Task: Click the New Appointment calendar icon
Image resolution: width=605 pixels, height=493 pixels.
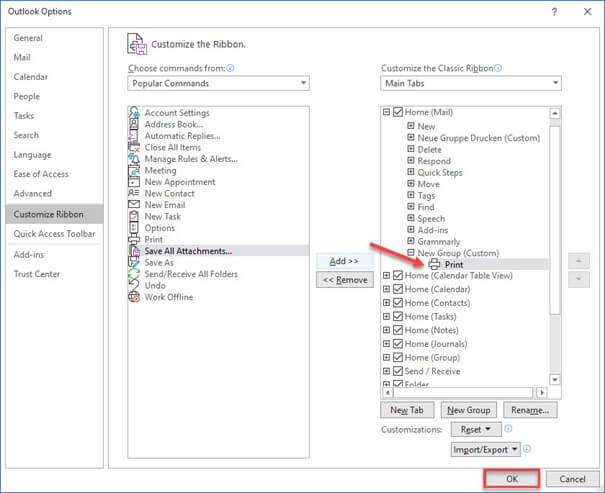Action: coord(134,182)
